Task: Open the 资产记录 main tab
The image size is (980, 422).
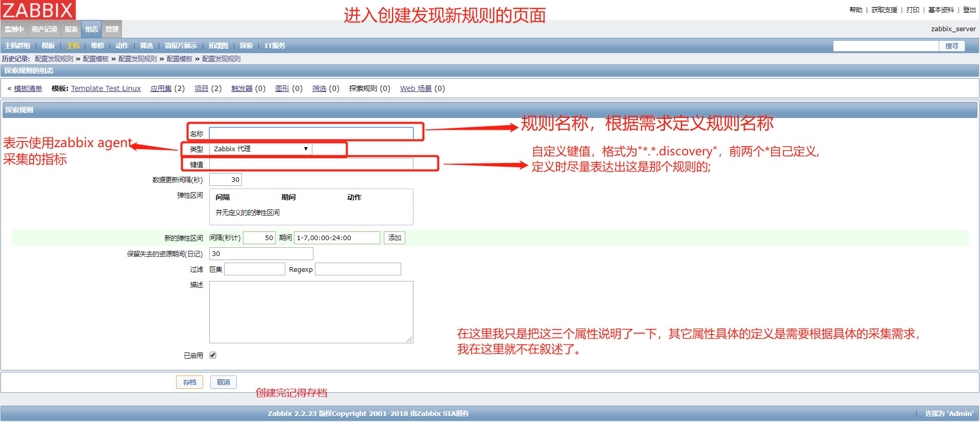Action: [x=44, y=29]
